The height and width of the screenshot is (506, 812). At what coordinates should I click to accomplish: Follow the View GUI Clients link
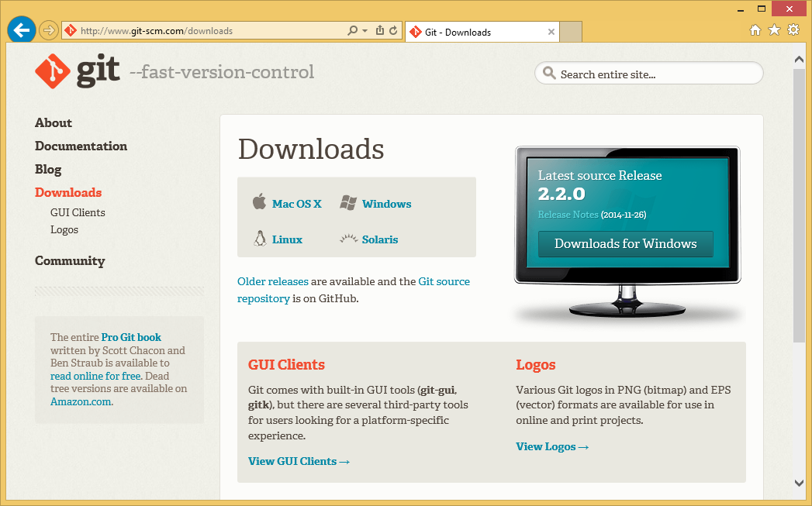pos(299,462)
